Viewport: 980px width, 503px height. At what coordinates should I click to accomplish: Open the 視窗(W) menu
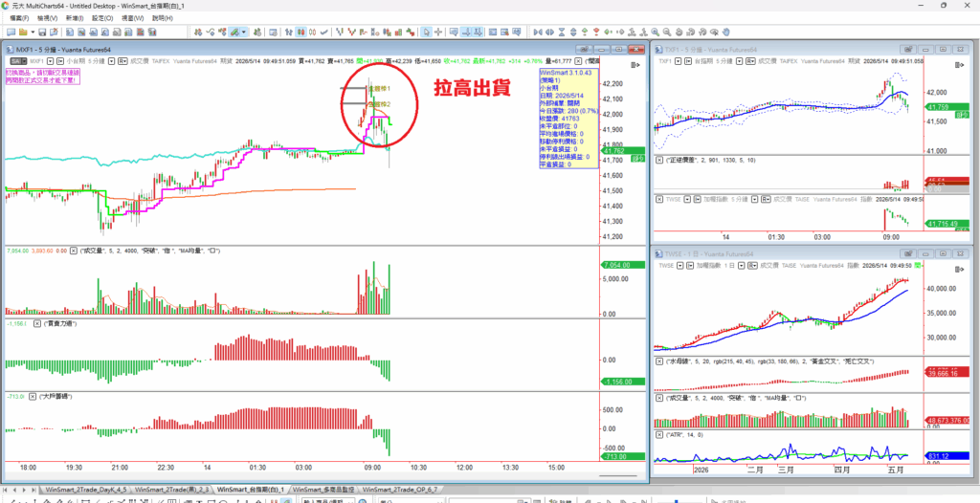click(x=132, y=18)
